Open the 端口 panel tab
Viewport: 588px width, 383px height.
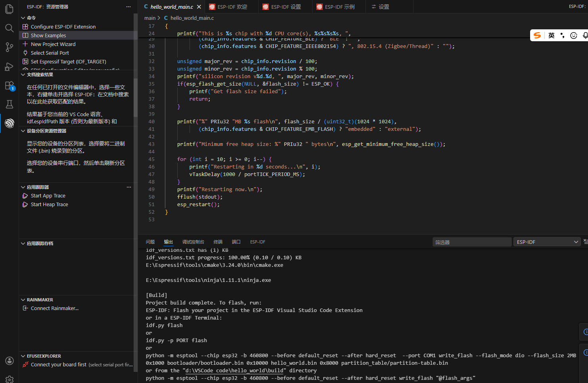(236, 242)
